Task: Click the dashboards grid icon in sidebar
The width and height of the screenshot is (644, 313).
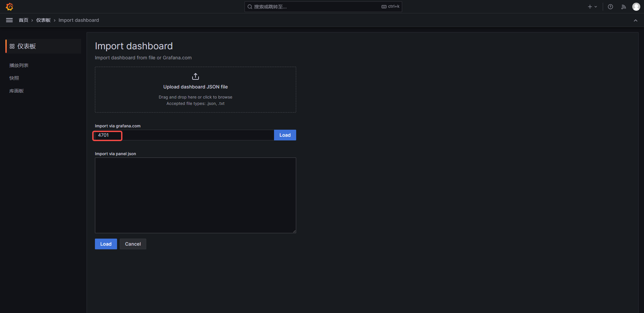Action: point(12,46)
